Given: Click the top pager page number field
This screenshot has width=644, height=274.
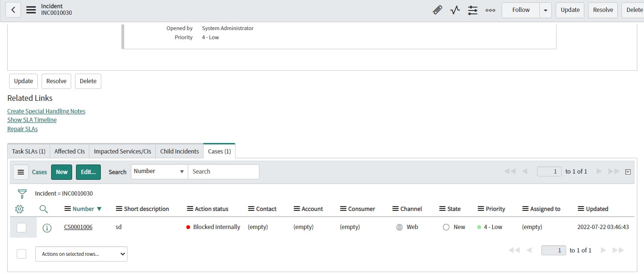Looking at the screenshot, I should 549,172.
